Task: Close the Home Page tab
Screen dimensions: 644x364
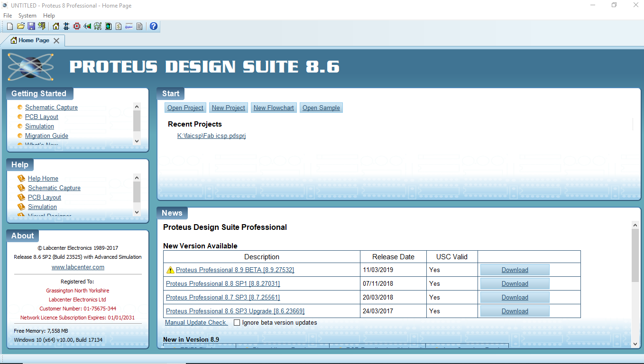Action: (x=56, y=41)
